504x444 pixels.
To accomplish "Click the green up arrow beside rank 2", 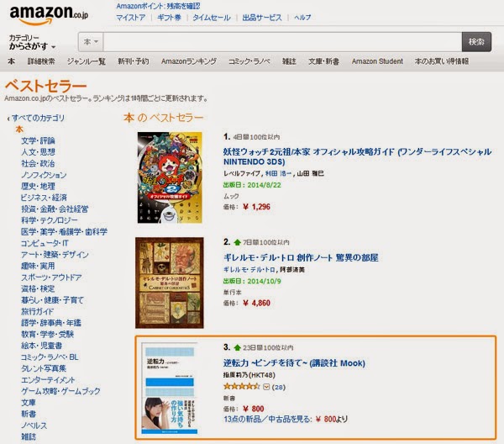I will click(x=237, y=242).
